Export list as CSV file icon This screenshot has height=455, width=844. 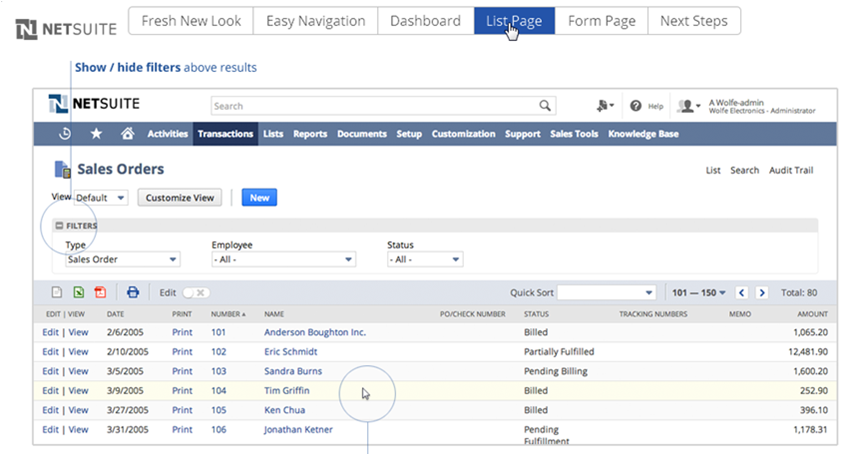point(57,292)
